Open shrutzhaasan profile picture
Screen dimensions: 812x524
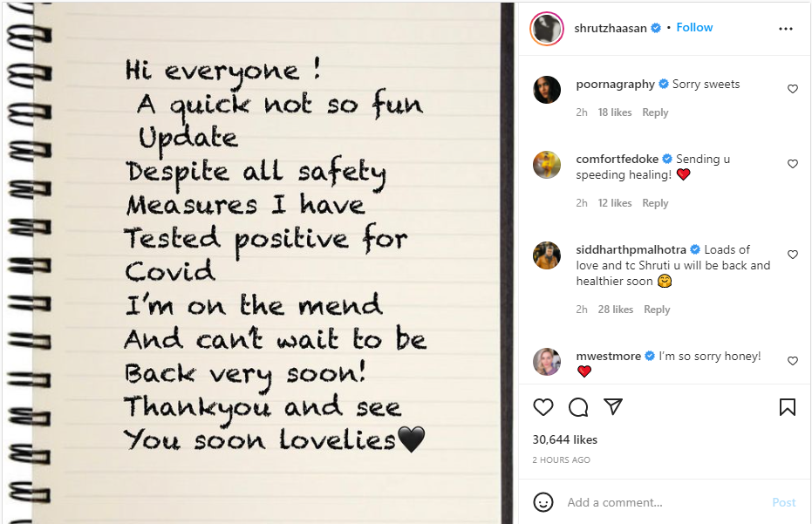(548, 29)
